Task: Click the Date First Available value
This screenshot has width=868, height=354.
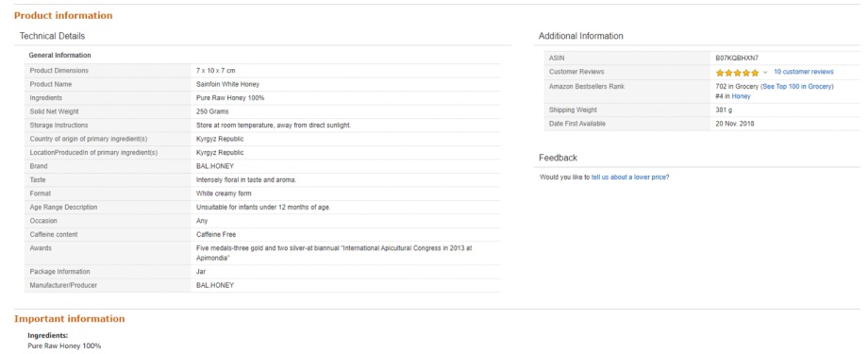Action: [x=735, y=124]
